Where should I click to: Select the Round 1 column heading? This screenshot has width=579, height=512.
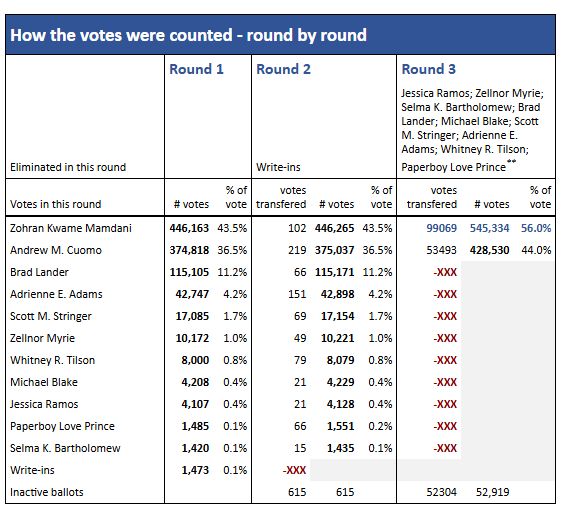196,69
